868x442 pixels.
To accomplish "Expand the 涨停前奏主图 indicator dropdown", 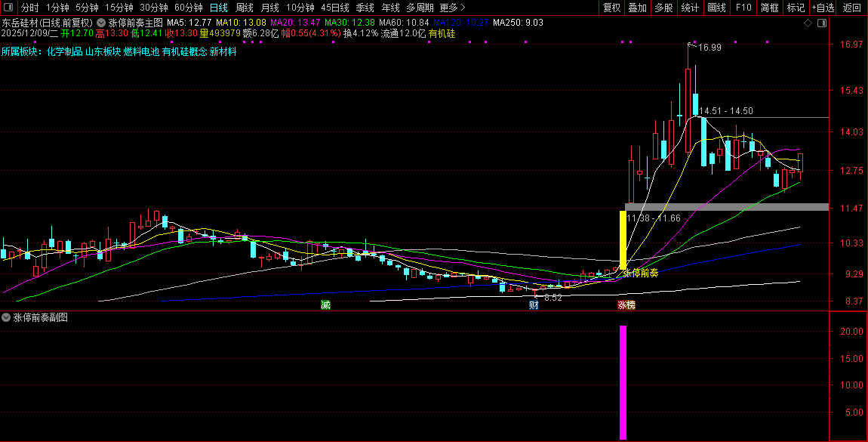I will click(x=101, y=23).
